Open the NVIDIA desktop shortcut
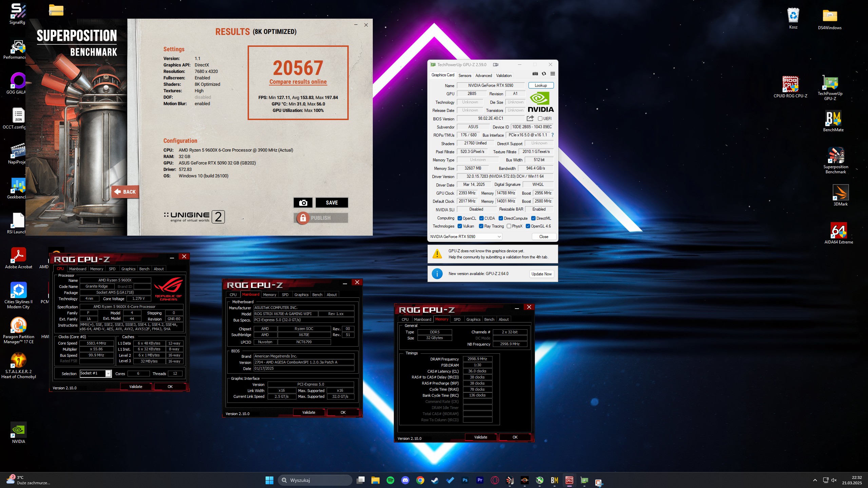The image size is (868, 488). pos(19,433)
